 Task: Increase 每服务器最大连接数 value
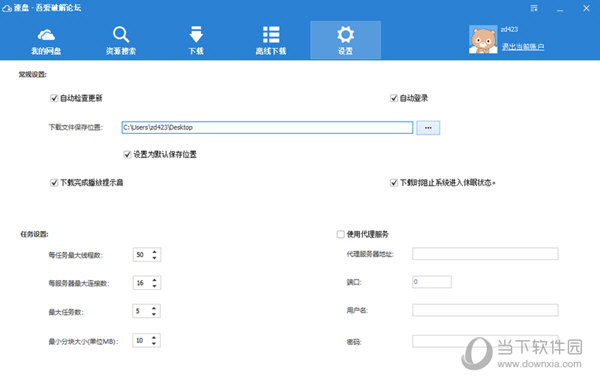154,280
